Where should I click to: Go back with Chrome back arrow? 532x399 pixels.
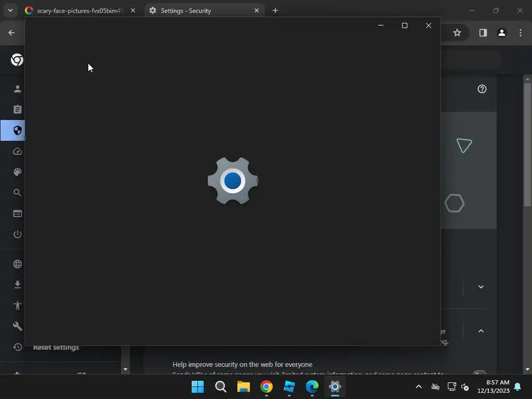point(11,33)
